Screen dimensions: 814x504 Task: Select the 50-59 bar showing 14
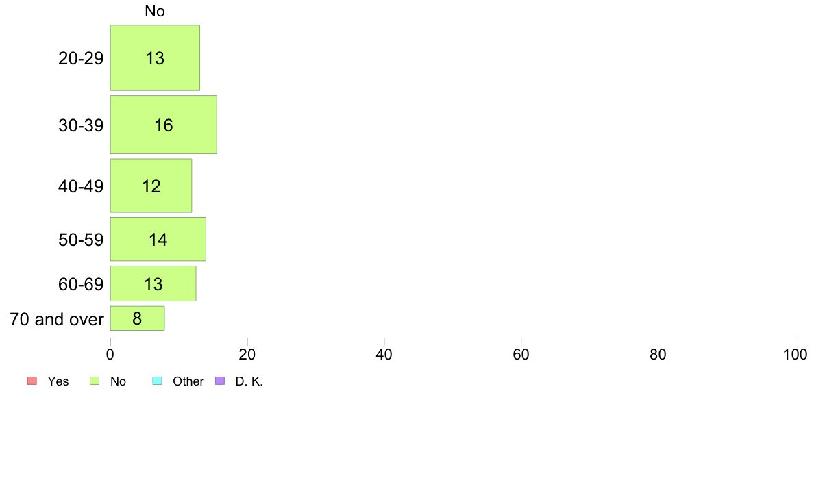158,239
